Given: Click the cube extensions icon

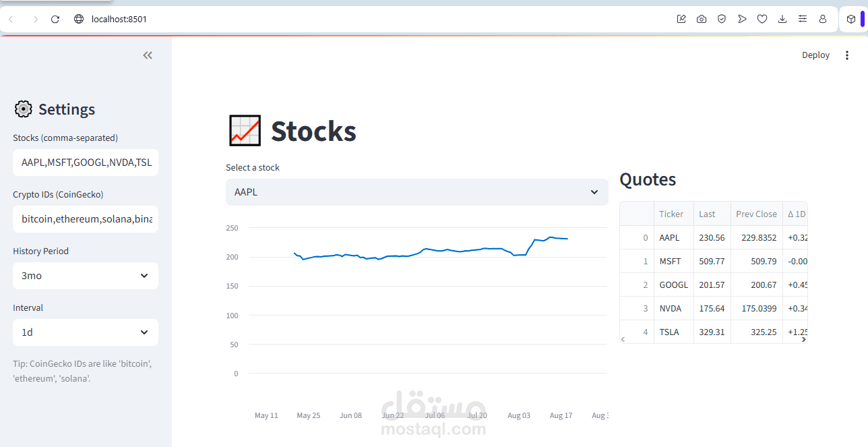Looking at the screenshot, I should pyautogui.click(x=851, y=19).
